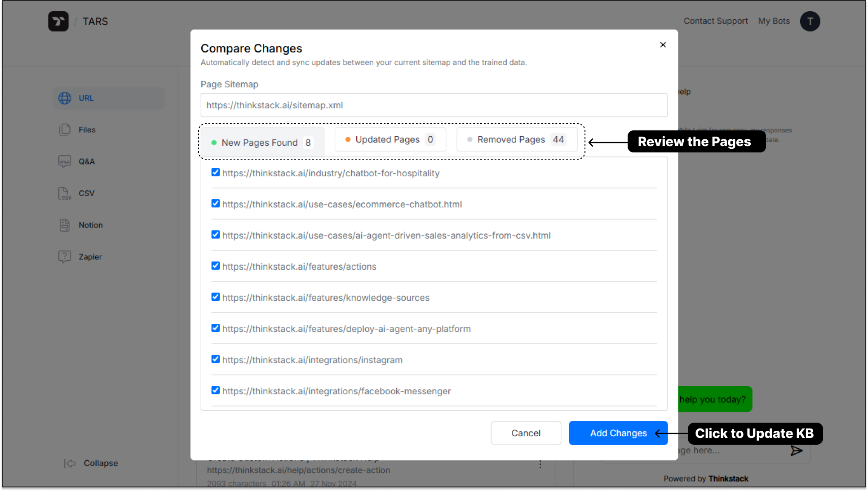Toggle integrations/instagram checkbox
The width and height of the screenshot is (868, 491).
pos(216,359)
